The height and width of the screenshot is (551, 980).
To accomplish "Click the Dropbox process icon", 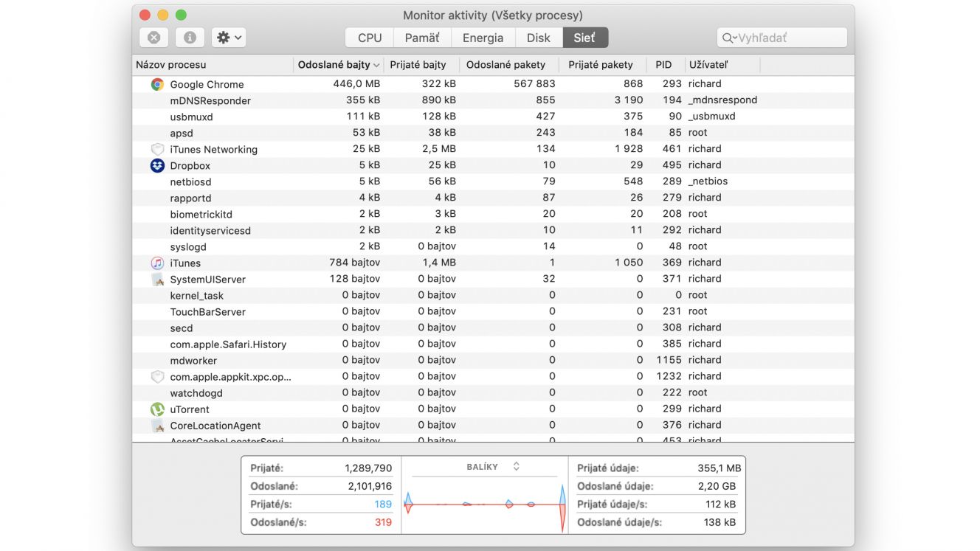I will point(157,165).
